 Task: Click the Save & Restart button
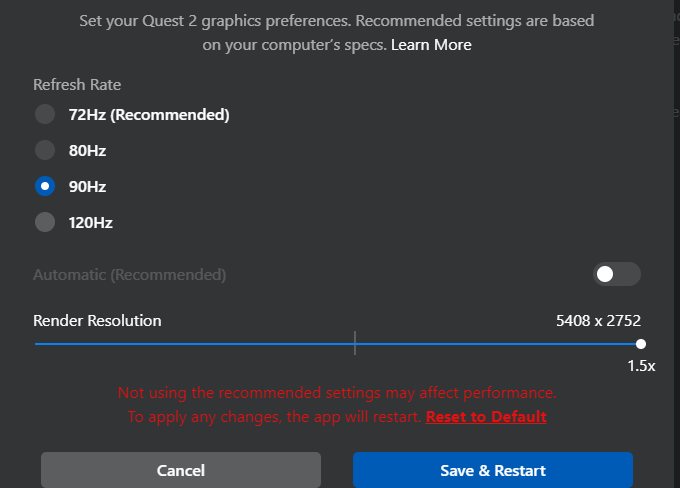tap(492, 470)
